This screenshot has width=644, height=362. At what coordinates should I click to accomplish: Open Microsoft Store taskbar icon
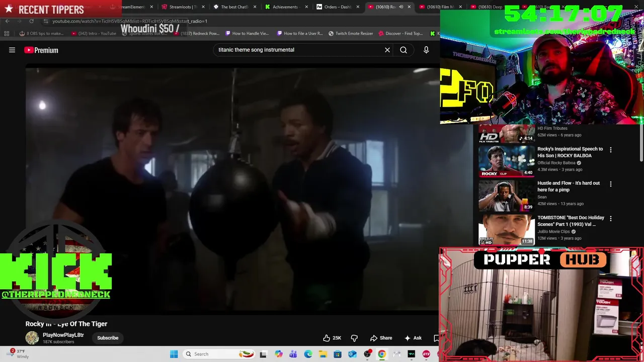pos(338,354)
